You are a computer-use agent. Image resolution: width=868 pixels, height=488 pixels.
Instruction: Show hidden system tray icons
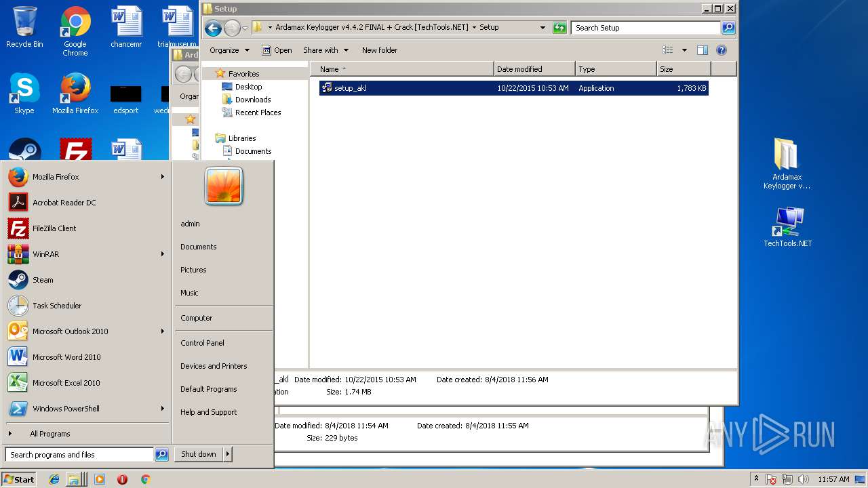757,479
